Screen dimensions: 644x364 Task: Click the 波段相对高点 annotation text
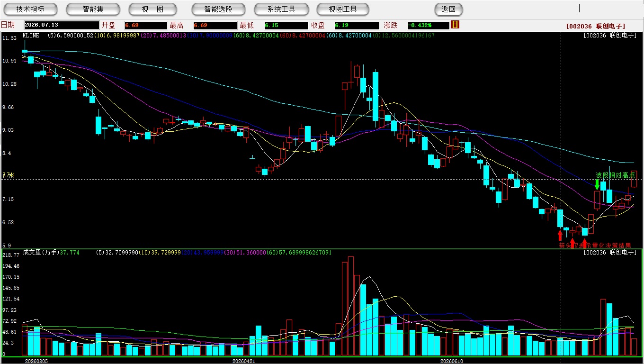616,175
